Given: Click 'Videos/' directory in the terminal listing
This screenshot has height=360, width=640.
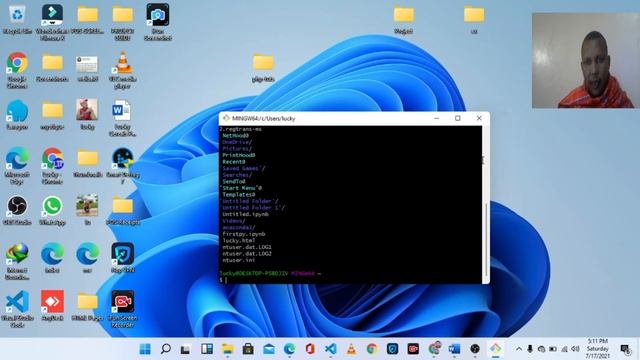Looking at the screenshot, I should click(234, 221).
